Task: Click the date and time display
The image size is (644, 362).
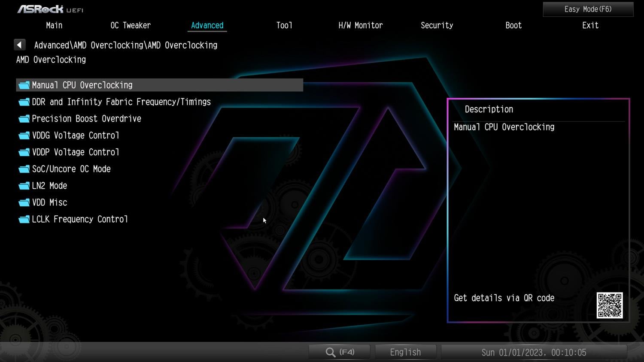Action: click(x=534, y=352)
